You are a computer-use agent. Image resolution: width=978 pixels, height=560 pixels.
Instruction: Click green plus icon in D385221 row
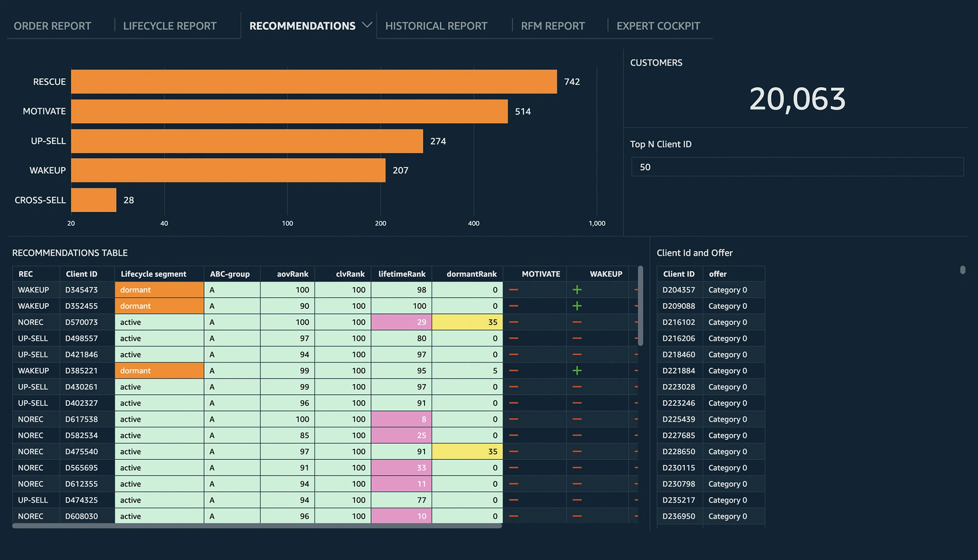coord(577,370)
